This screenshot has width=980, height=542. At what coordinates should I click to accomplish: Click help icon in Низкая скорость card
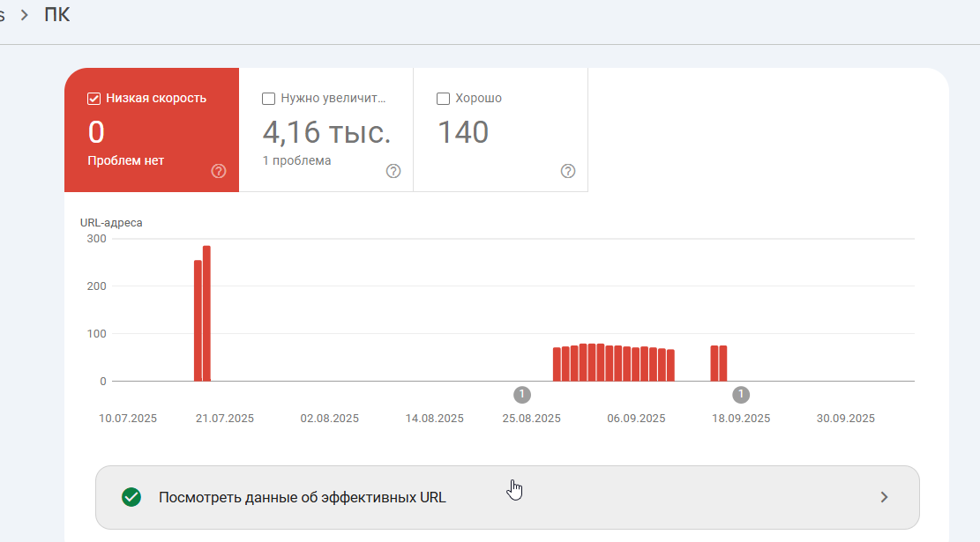(x=218, y=171)
